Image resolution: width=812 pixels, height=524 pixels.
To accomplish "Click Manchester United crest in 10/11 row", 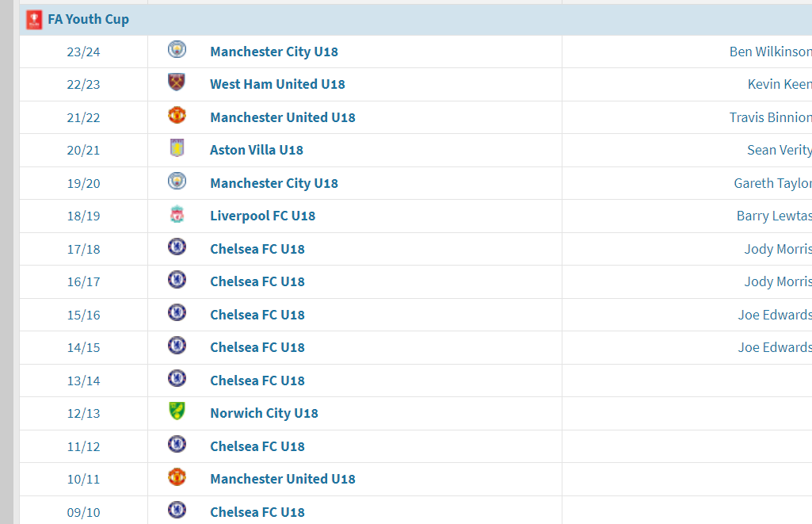I will [x=177, y=477].
